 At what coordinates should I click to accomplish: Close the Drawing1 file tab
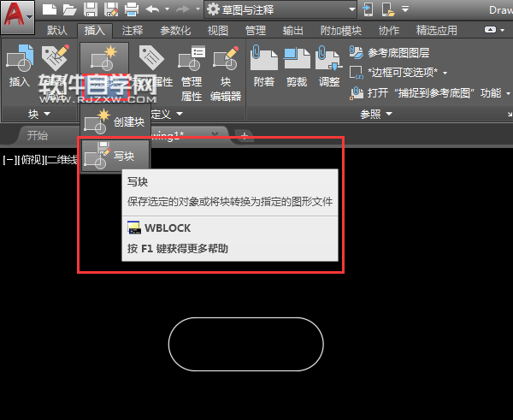pyautogui.click(x=215, y=134)
